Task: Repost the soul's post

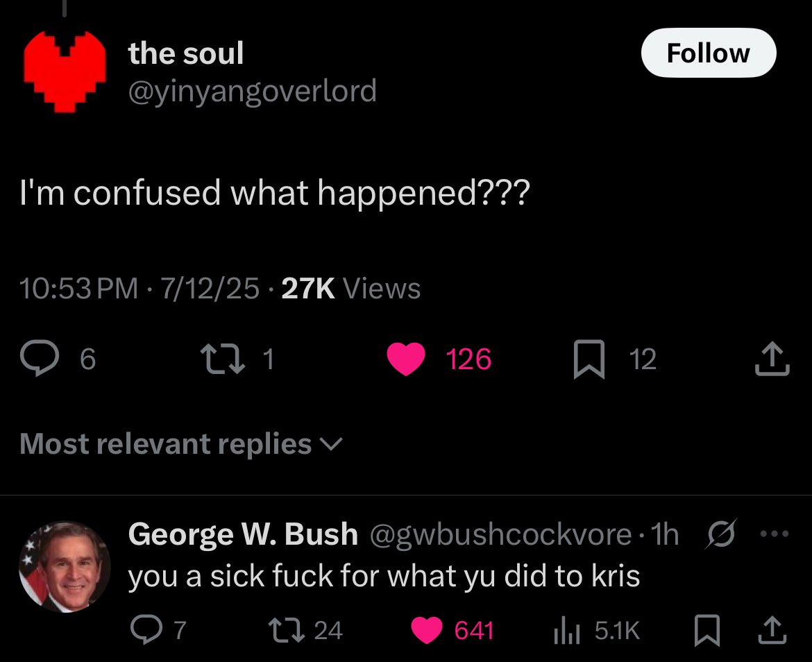Action: click(223, 359)
